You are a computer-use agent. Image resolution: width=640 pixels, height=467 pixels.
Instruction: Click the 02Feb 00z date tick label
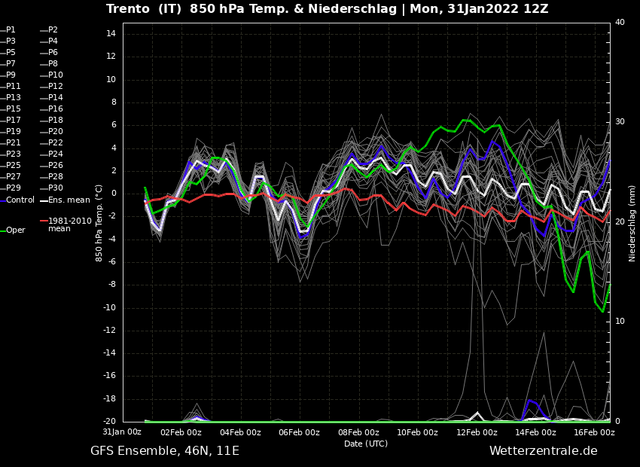182,433
